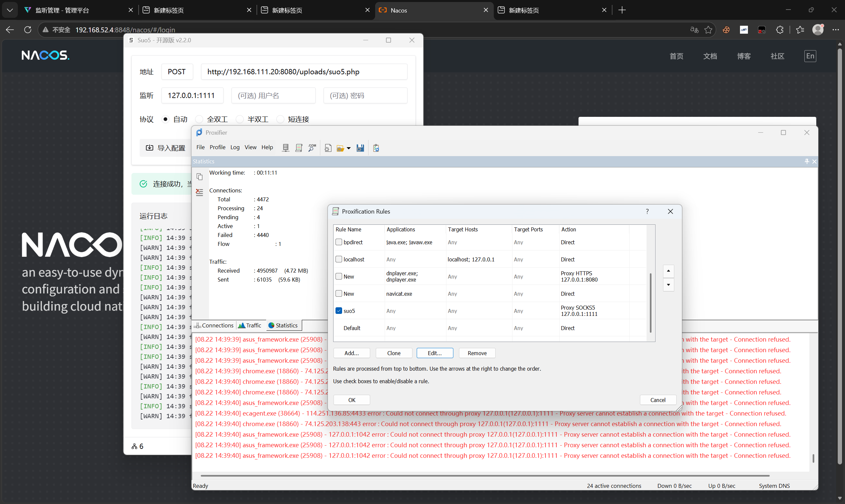The height and width of the screenshot is (504, 845).
Task: Click the Clone rule button
Action: 394,353
